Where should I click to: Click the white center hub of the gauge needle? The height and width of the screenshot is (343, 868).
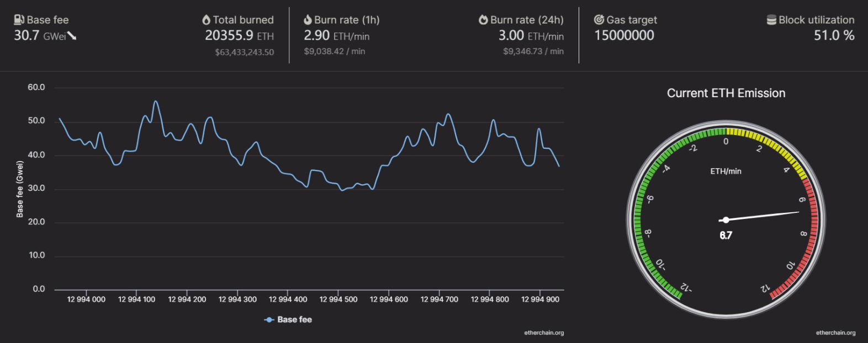726,220
